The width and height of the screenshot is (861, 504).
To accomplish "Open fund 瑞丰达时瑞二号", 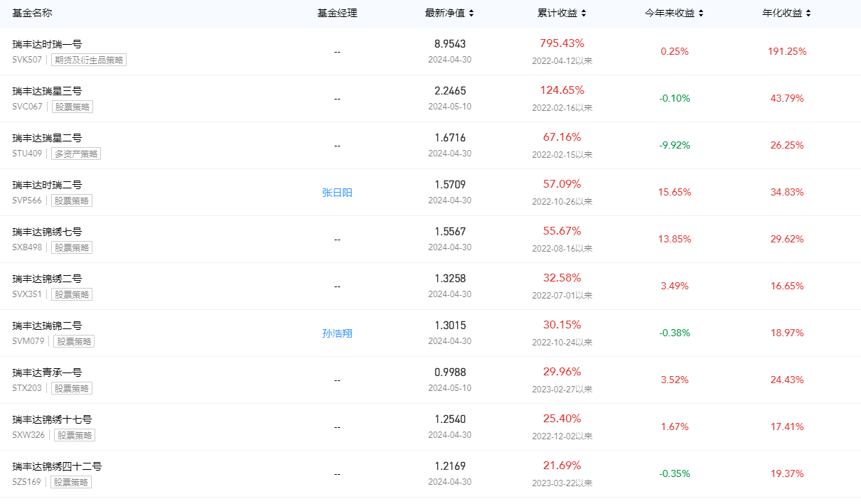I will click(x=47, y=185).
